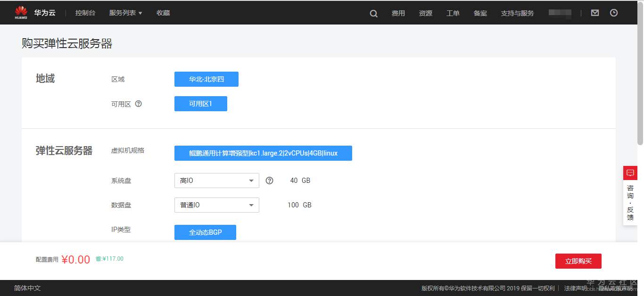Select the 全动态BGP IP type
Screen dimensions: 644x296
(205, 232)
